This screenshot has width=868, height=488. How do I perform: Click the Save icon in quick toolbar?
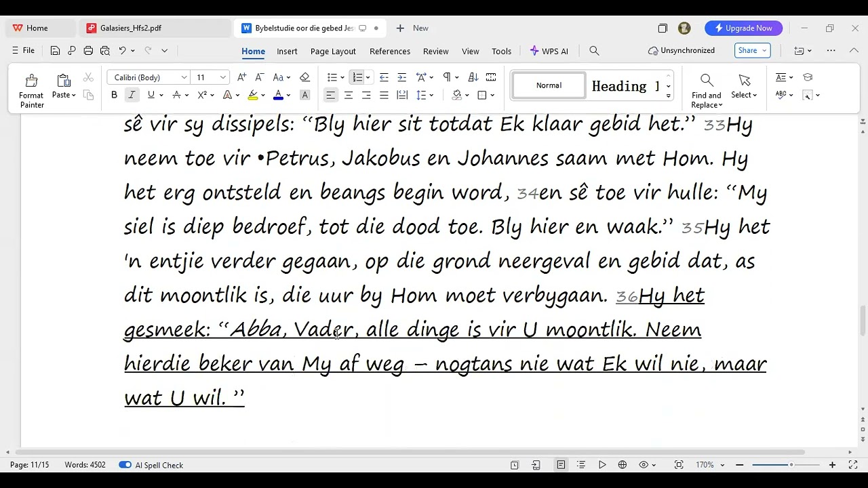pyautogui.click(x=56, y=51)
